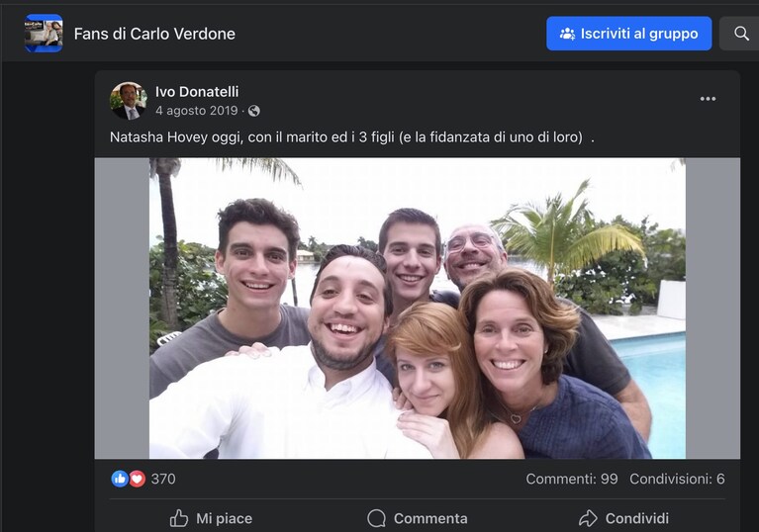Click the Commenta speech bubble icon
The height and width of the screenshot is (532, 759).
pyautogui.click(x=377, y=518)
